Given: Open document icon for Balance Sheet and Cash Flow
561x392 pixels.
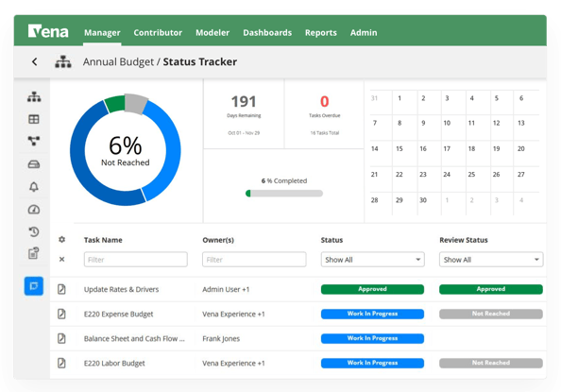Looking at the screenshot, I should point(61,338).
